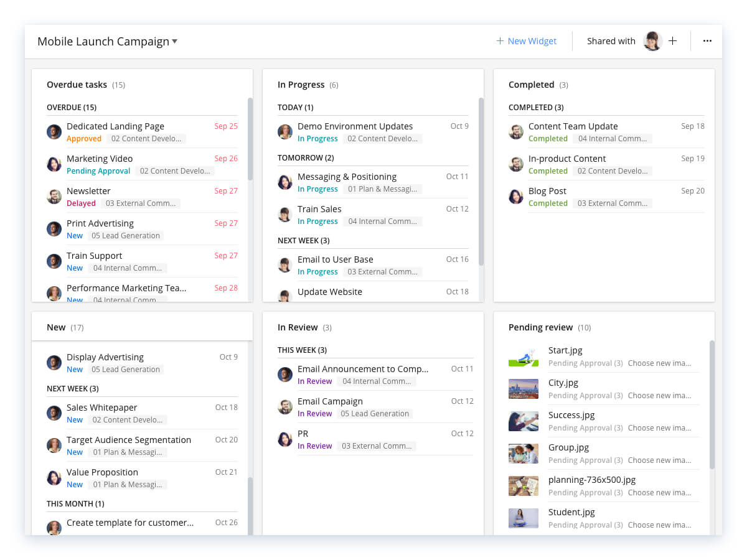Image resolution: width=747 pixels, height=560 pixels.
Task: Click avatar beside Email Campaign
Action: tap(285, 407)
